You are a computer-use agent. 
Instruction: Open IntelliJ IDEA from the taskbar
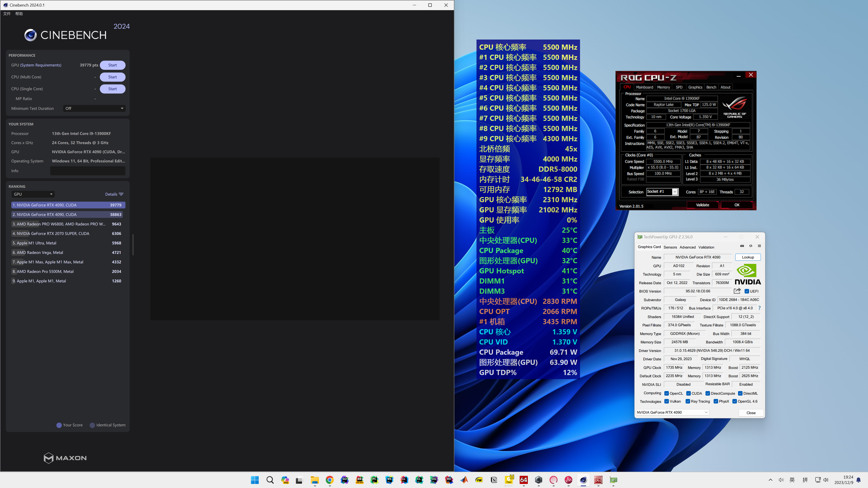pyautogui.click(x=404, y=480)
